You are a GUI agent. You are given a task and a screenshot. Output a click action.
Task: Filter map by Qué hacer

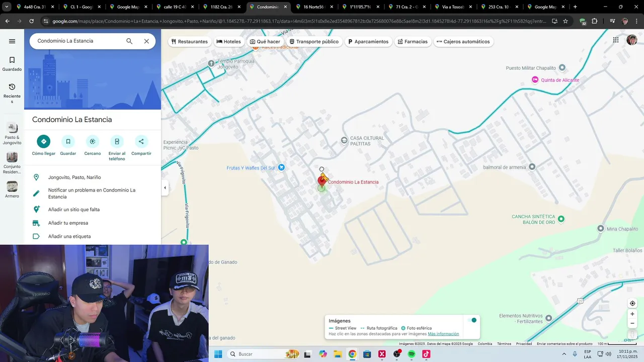pyautogui.click(x=265, y=42)
